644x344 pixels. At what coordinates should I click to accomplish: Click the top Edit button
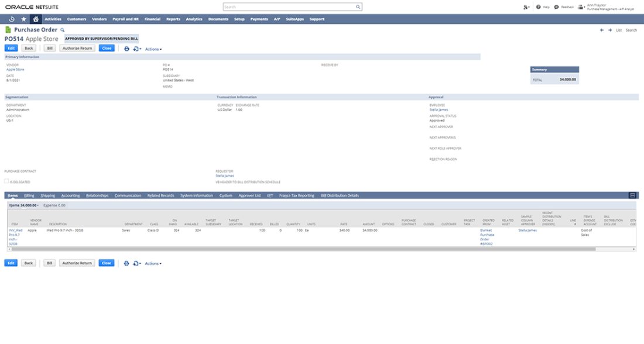11,49
